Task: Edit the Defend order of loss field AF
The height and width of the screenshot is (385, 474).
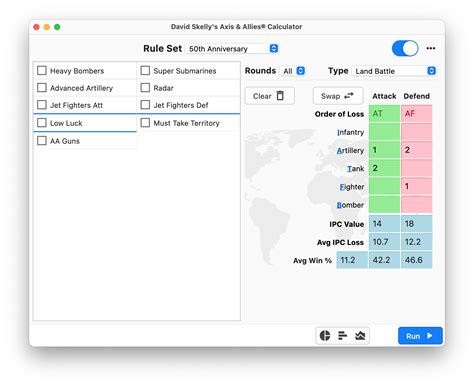Action: pos(417,114)
